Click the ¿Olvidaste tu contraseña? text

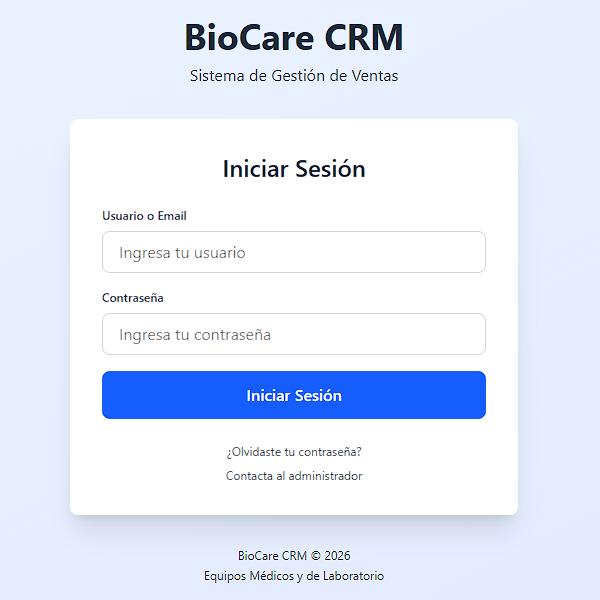point(294,451)
